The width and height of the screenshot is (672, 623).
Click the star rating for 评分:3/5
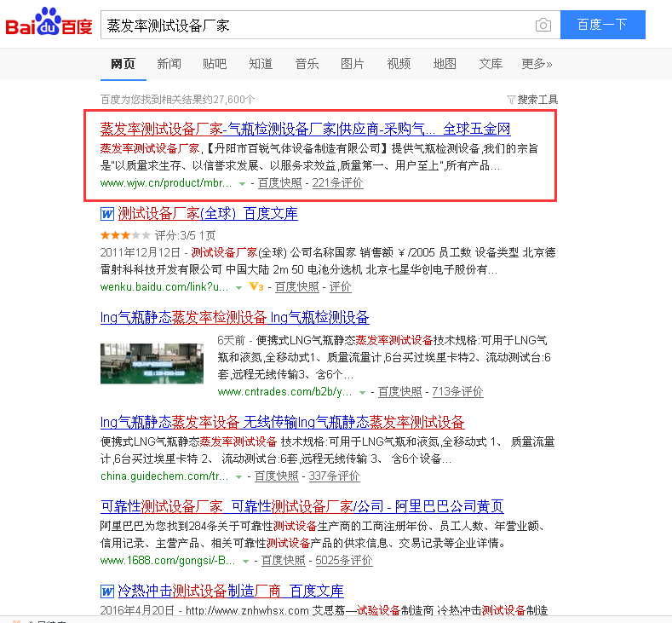[x=125, y=235]
